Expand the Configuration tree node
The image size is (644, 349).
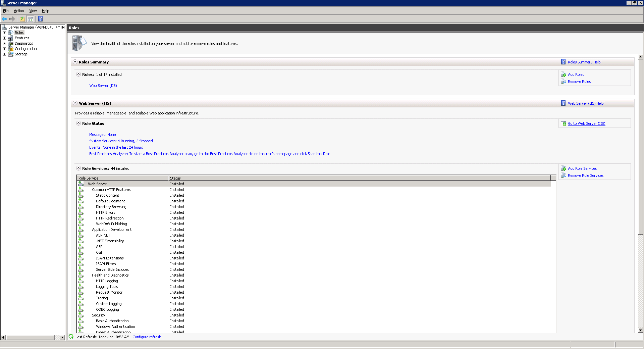click(x=4, y=49)
